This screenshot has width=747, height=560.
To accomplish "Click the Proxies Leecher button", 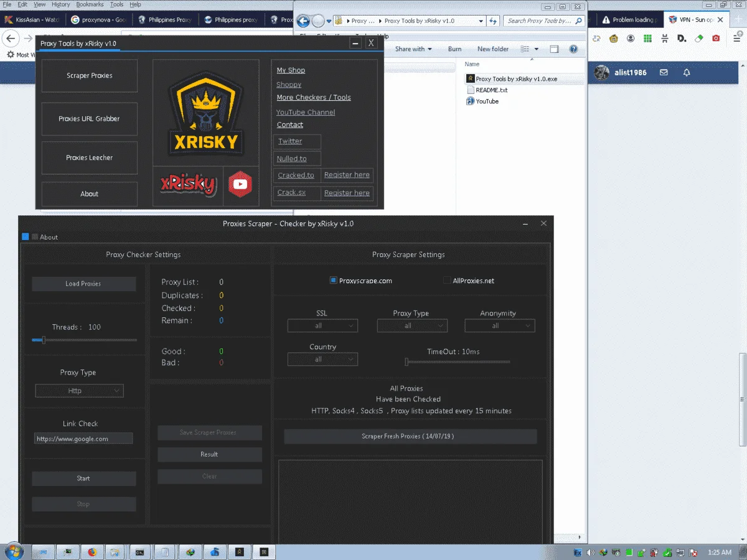I will tap(90, 158).
